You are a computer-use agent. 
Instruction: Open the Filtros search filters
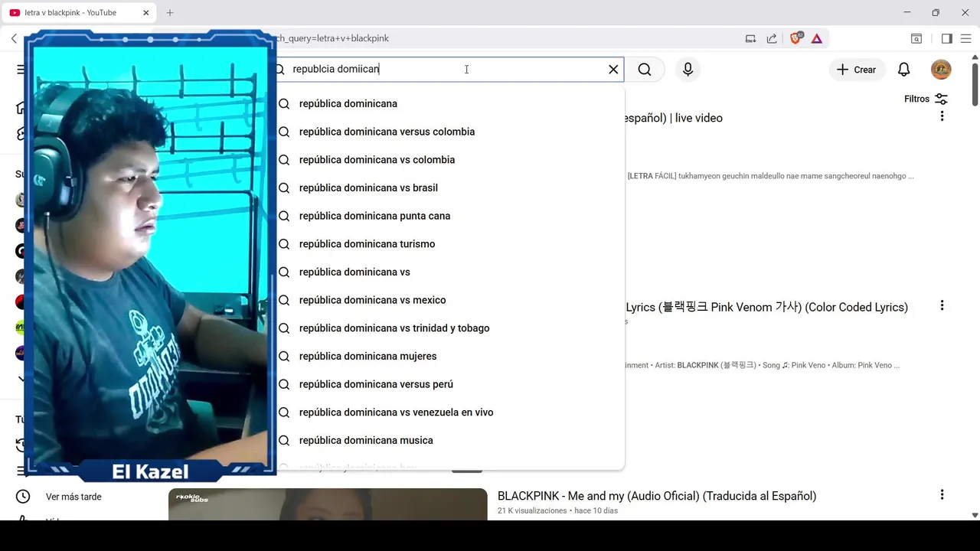[926, 99]
